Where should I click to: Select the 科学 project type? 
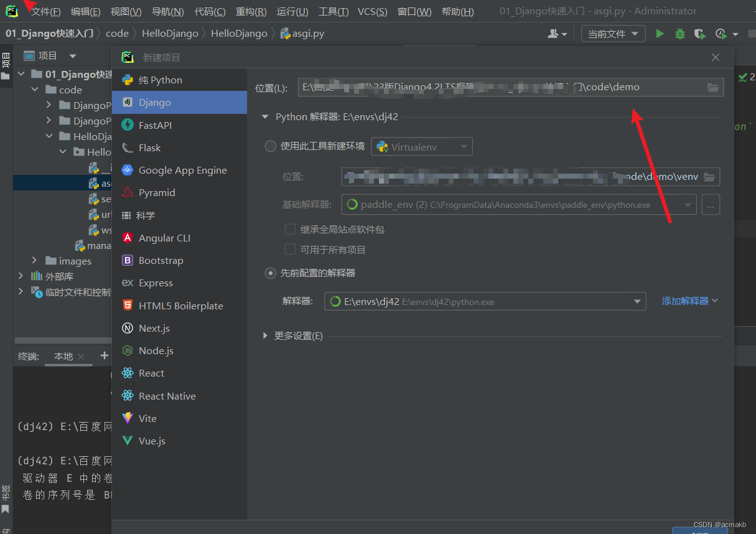point(179,215)
